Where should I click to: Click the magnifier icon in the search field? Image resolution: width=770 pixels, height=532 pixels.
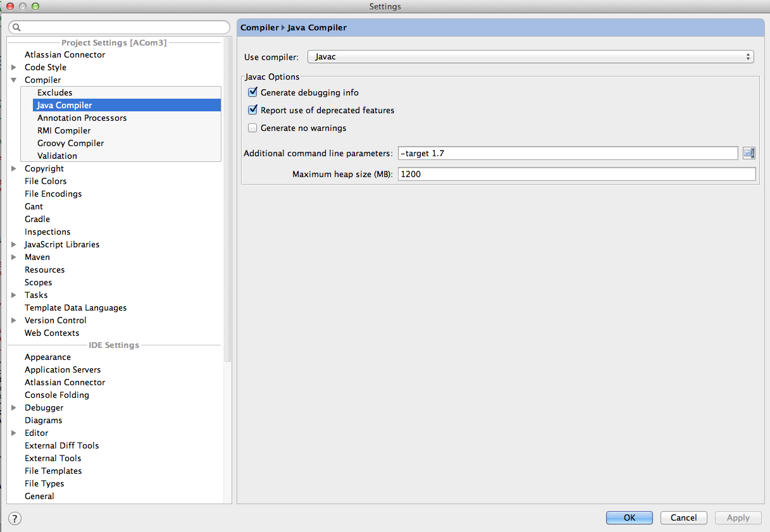coord(18,27)
